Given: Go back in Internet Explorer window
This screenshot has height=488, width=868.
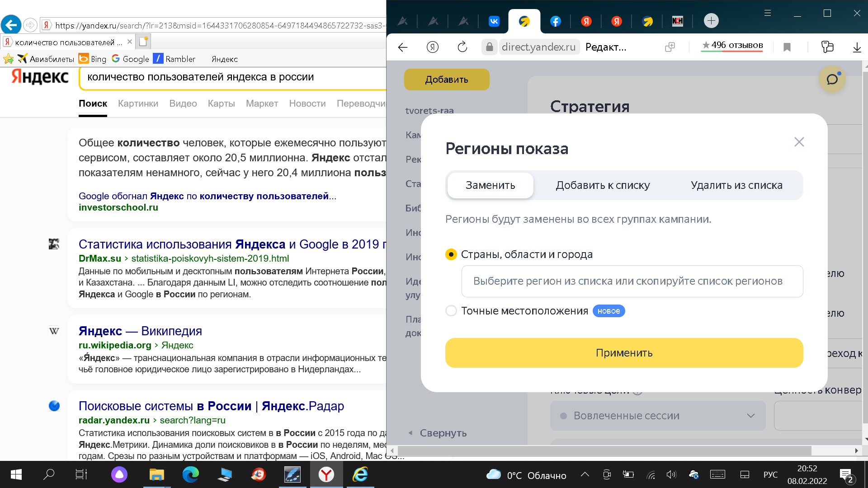Looking at the screenshot, I should pyautogui.click(x=11, y=25).
